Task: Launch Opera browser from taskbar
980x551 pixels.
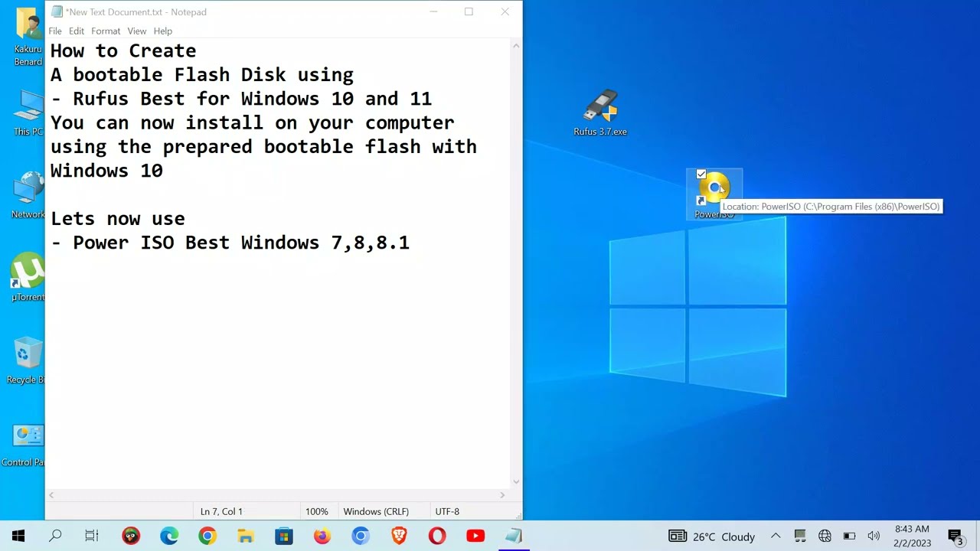Action: (437, 536)
